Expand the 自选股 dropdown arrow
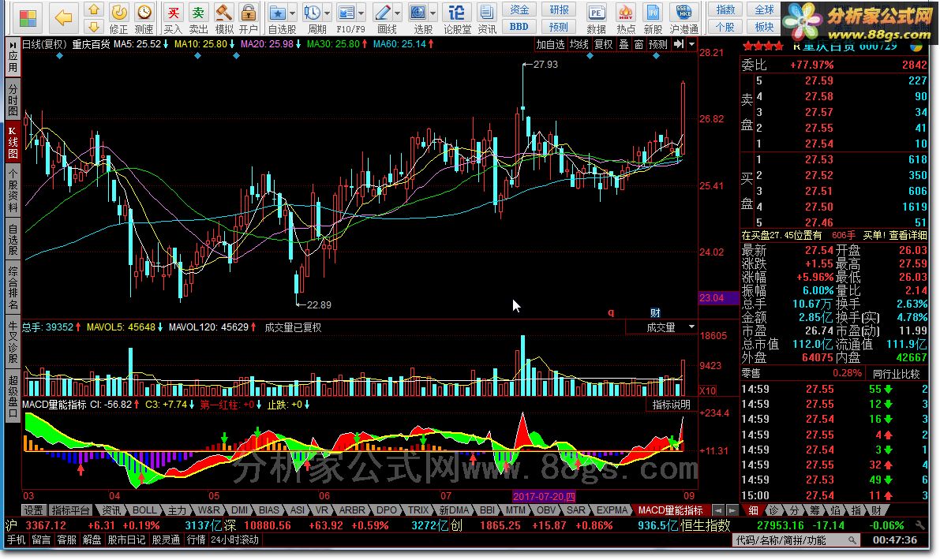The height and width of the screenshot is (560, 940). 292,13
